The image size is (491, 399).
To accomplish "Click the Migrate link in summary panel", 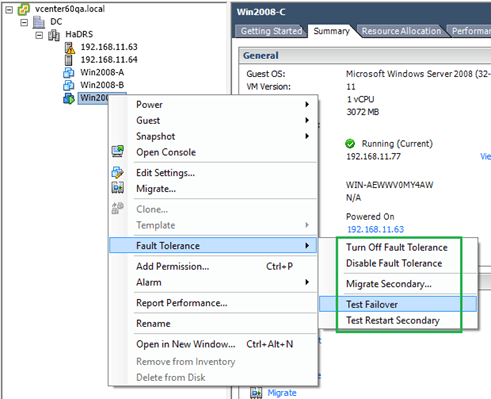I will pos(282,393).
